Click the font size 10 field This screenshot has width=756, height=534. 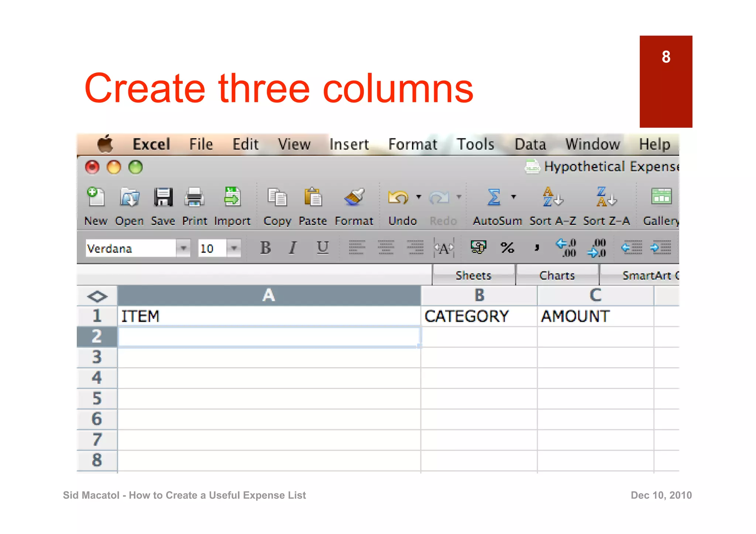212,248
